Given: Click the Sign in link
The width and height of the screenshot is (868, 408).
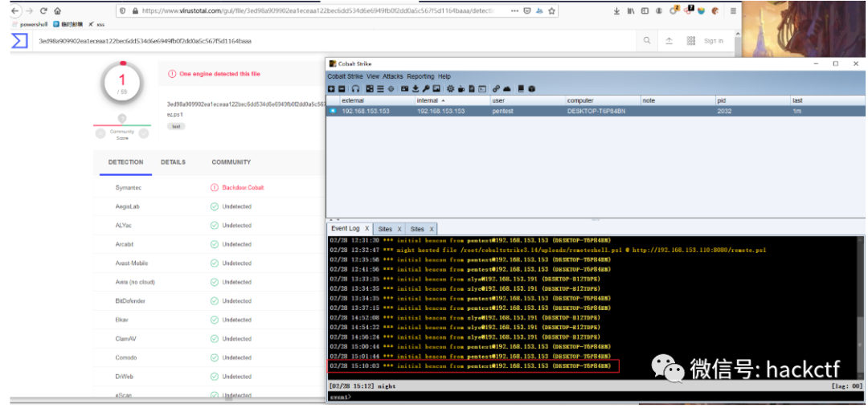Looking at the screenshot, I should (714, 41).
